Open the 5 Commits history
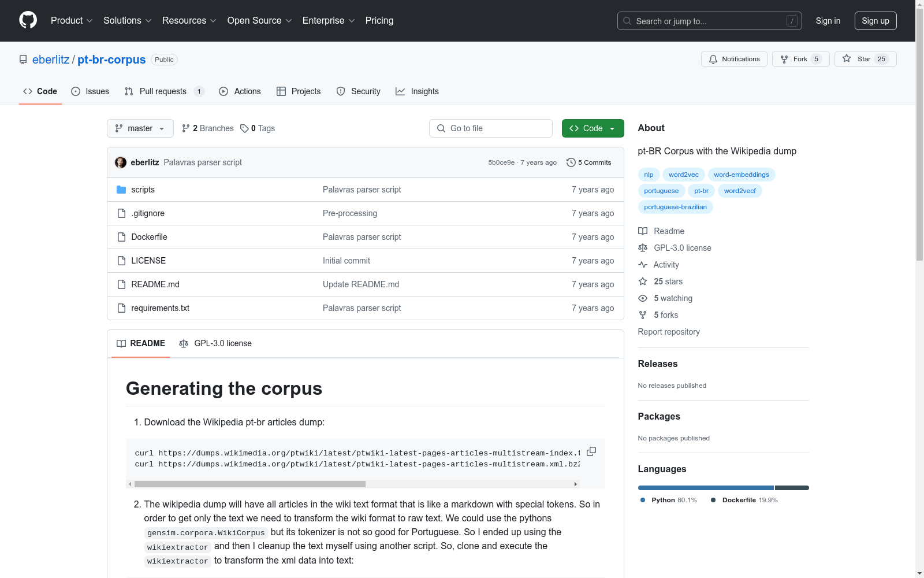This screenshot has height=578, width=924. pyautogui.click(x=589, y=162)
